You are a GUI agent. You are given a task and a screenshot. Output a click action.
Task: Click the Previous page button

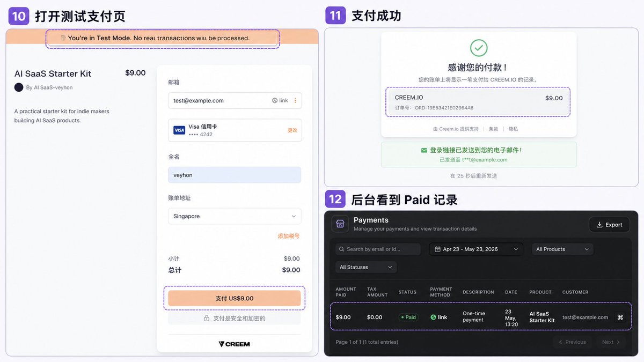(x=572, y=342)
